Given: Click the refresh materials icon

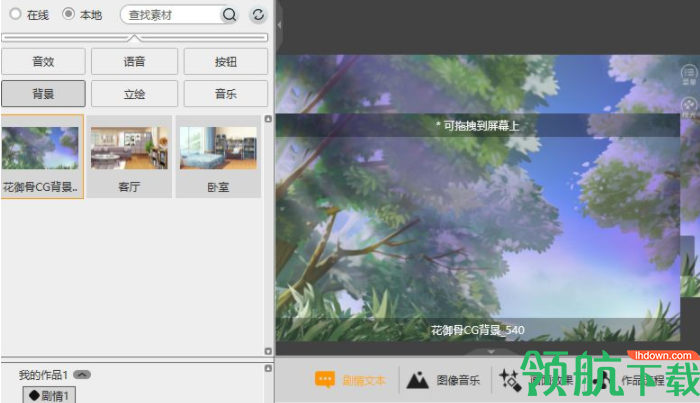Looking at the screenshot, I should pyautogui.click(x=258, y=15).
